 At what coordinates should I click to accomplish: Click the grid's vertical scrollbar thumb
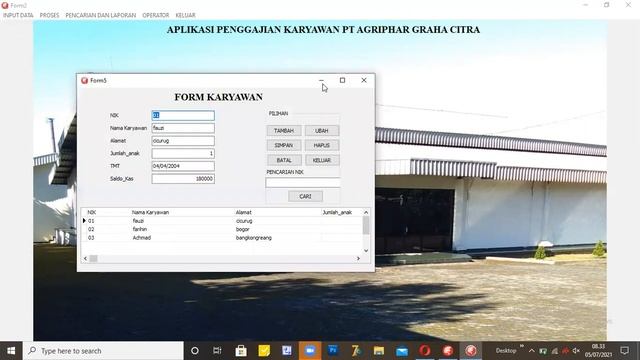pos(366,225)
